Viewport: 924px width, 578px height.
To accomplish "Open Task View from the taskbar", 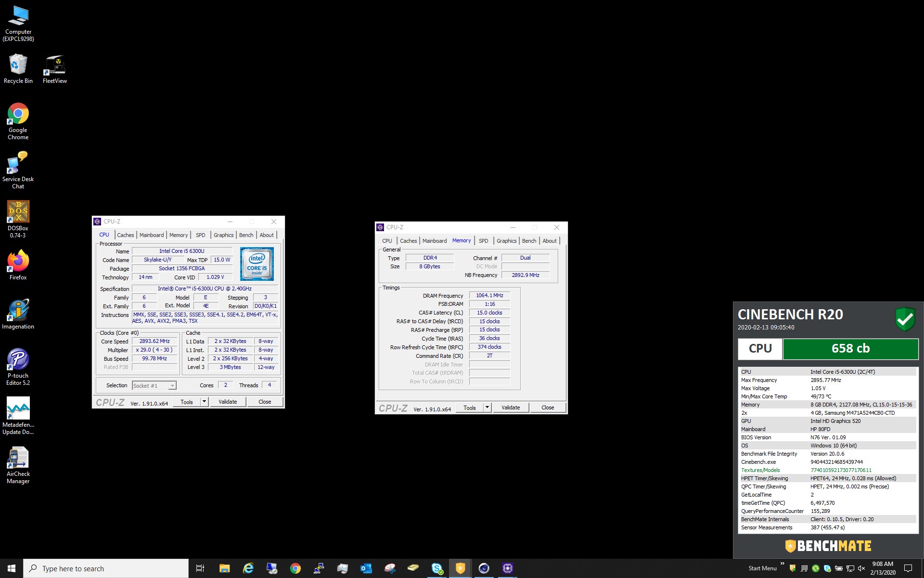I will [200, 568].
